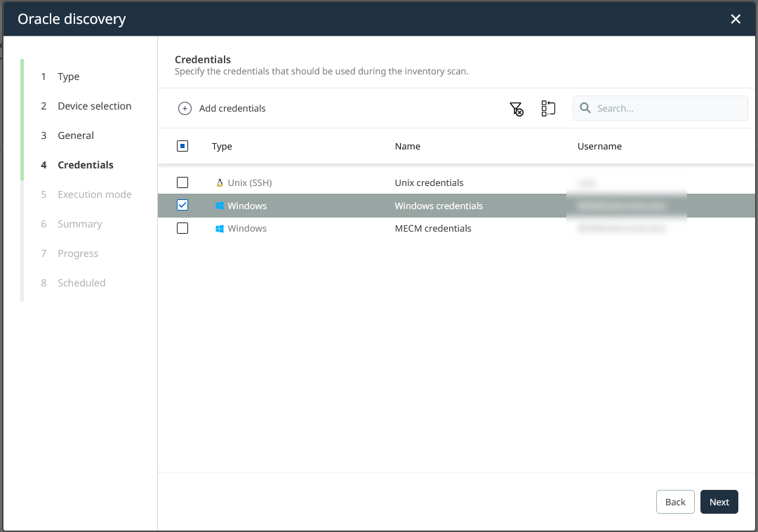Viewport: 758px width, 532px height.
Task: Click the Back button
Action: (675, 502)
